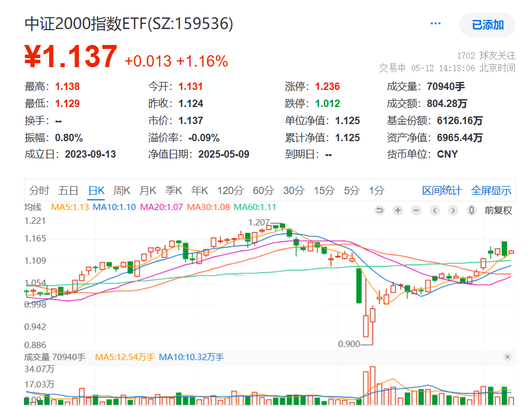532x407 pixels.
Task: Click the reset chart view icon
Action: tap(379, 211)
